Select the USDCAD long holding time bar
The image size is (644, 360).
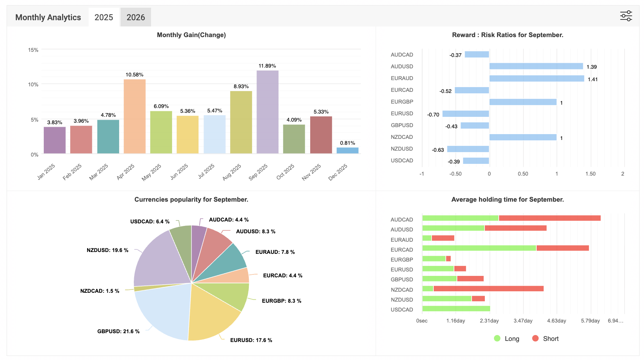(x=456, y=309)
